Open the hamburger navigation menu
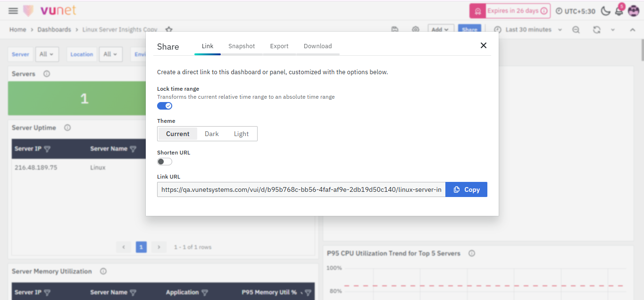 (x=13, y=11)
